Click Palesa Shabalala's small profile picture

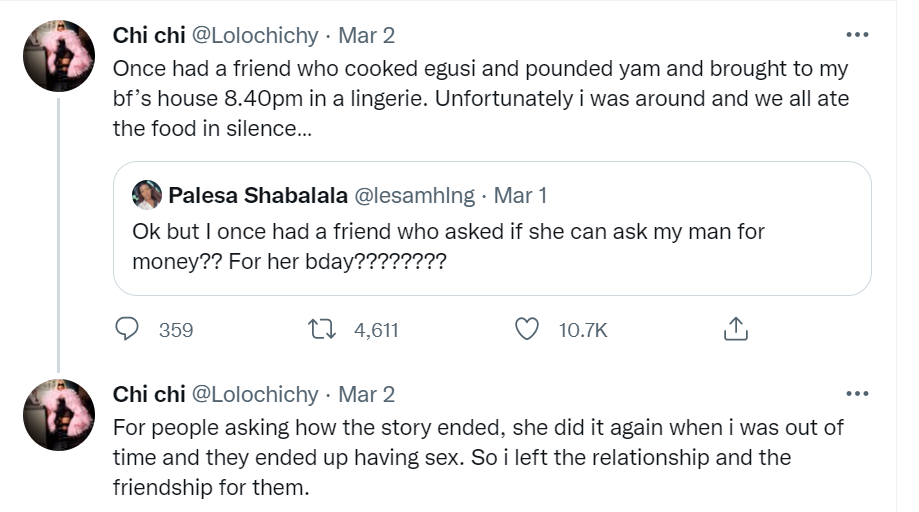point(146,195)
